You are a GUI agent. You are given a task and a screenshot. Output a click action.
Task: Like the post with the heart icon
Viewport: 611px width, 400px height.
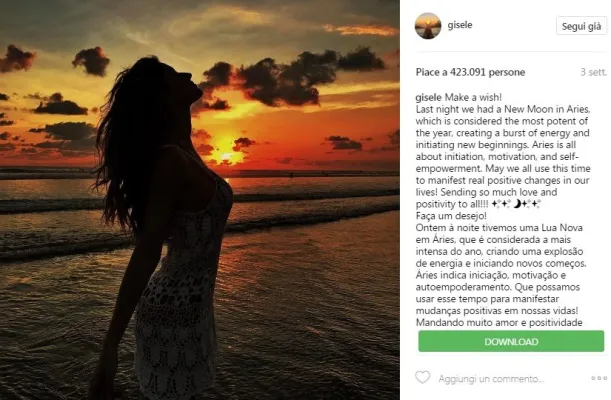pyautogui.click(x=422, y=377)
